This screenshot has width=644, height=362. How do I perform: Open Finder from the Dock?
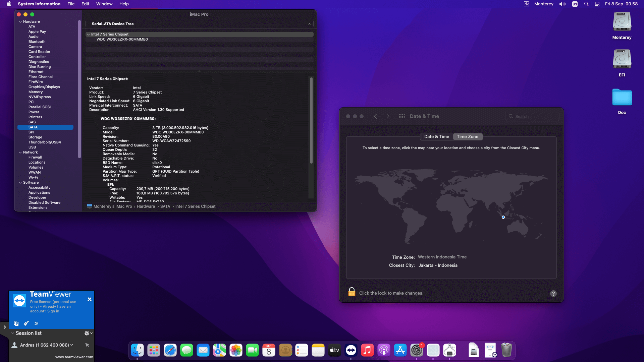[x=137, y=350]
